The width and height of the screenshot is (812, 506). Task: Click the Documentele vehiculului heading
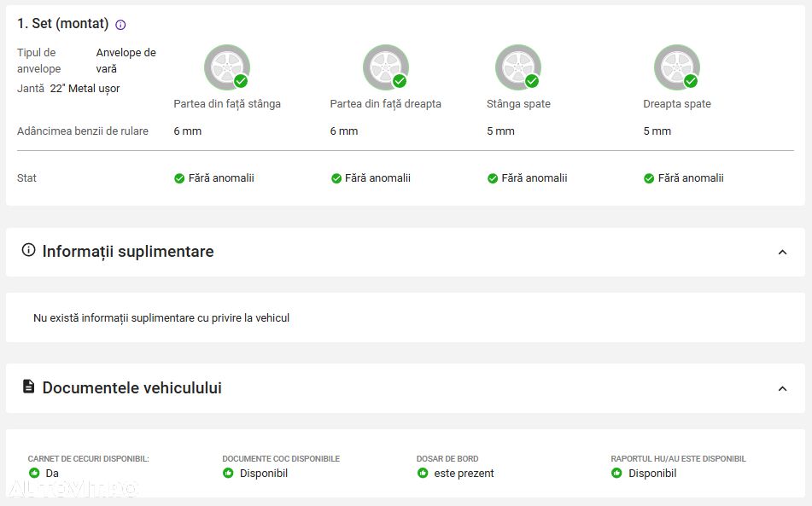pos(132,387)
